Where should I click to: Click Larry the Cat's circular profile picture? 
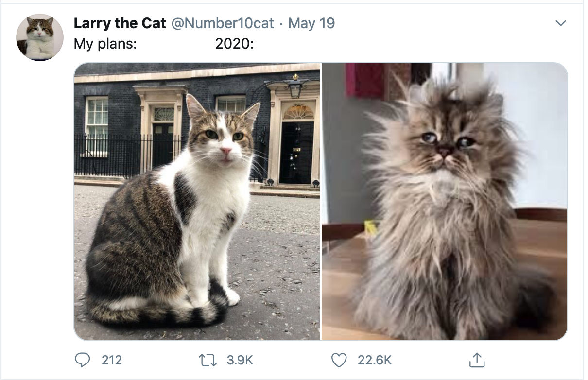(39, 35)
